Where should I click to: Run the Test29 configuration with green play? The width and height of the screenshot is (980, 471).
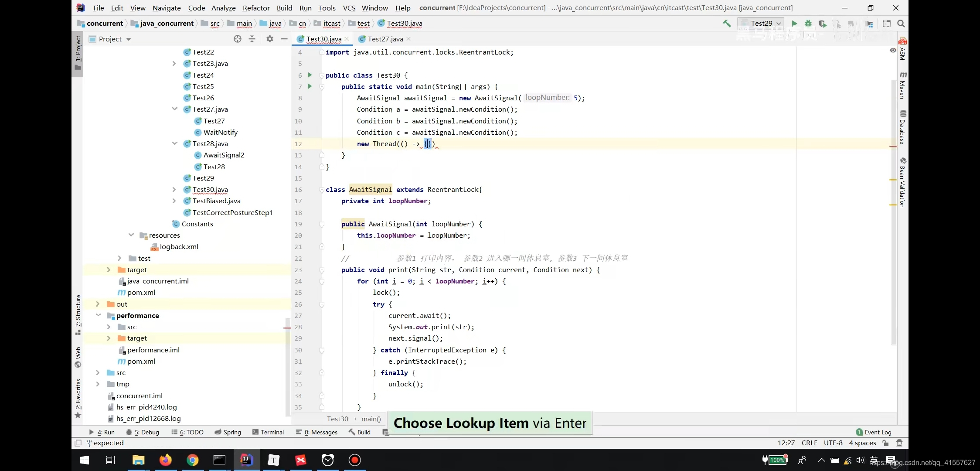click(x=794, y=24)
